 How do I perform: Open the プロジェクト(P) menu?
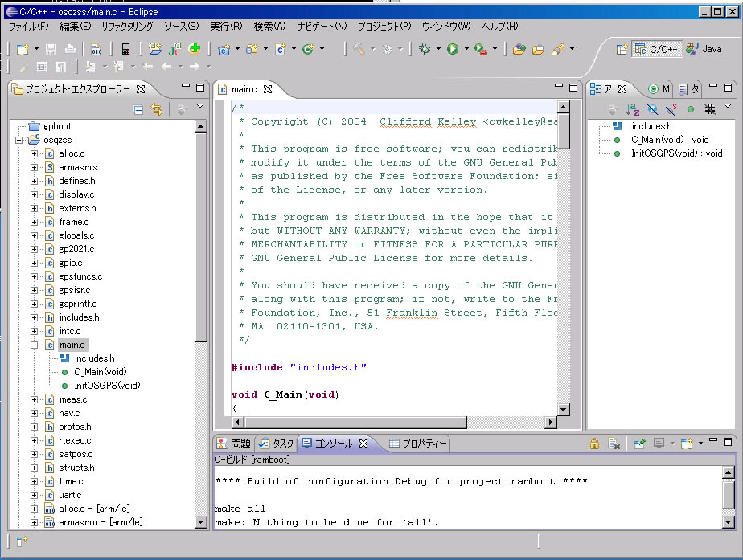(384, 27)
